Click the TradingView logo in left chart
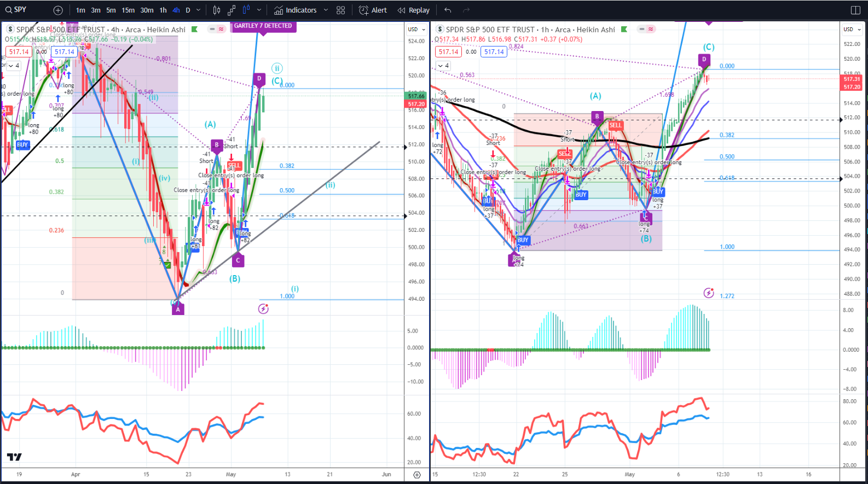Viewport: 868px width, 484px height. (14, 457)
